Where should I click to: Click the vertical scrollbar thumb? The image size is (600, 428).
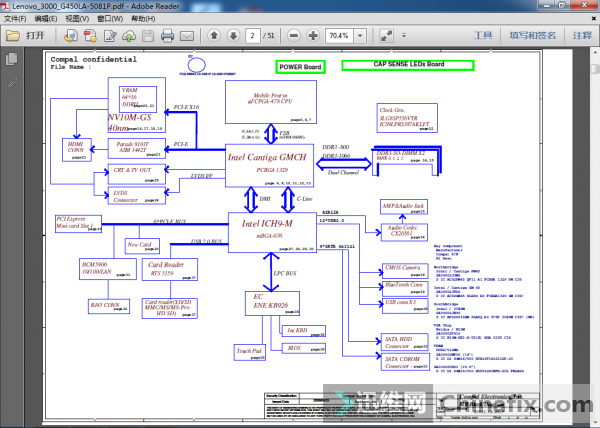click(595, 69)
